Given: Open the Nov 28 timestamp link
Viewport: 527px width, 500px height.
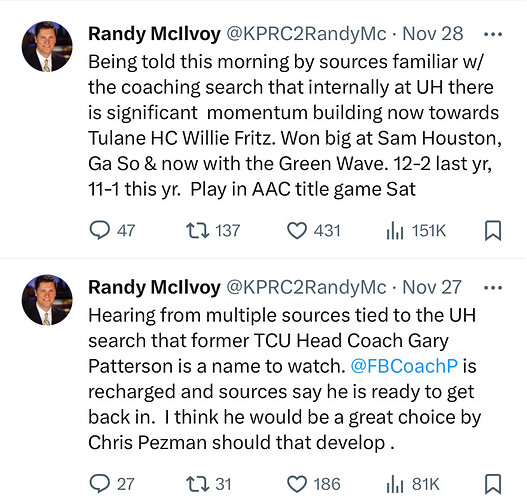Looking at the screenshot, I should point(433,34).
